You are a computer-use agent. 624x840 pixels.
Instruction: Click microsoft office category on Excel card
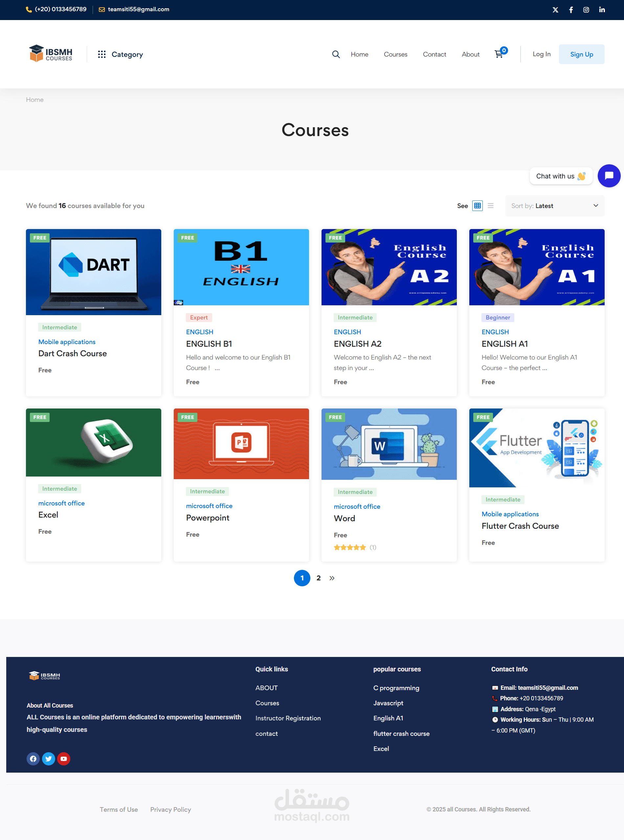tap(61, 503)
